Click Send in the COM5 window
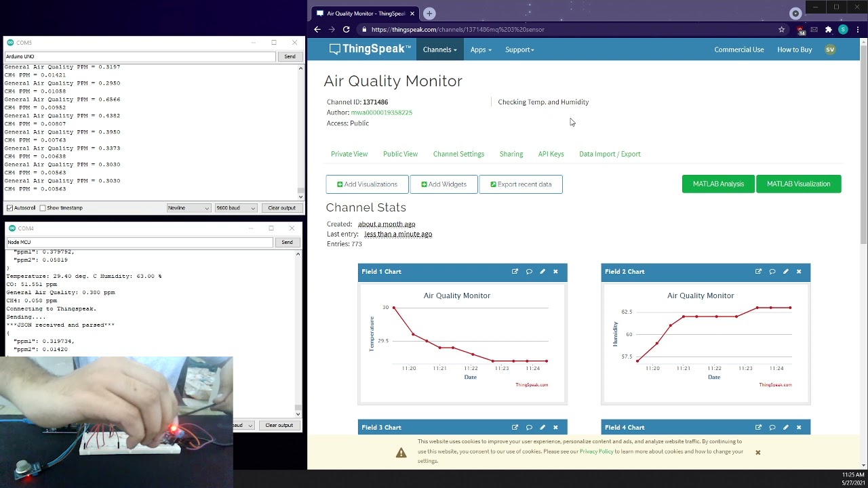This screenshot has height=488, width=868. [290, 57]
